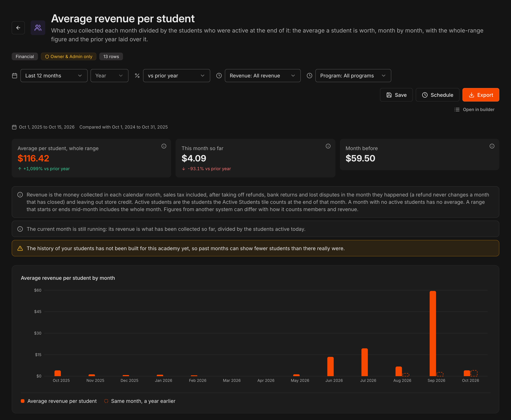Click the Compared with Oct 1, 2024 text
Screen dimensions: 511x420
124,127
